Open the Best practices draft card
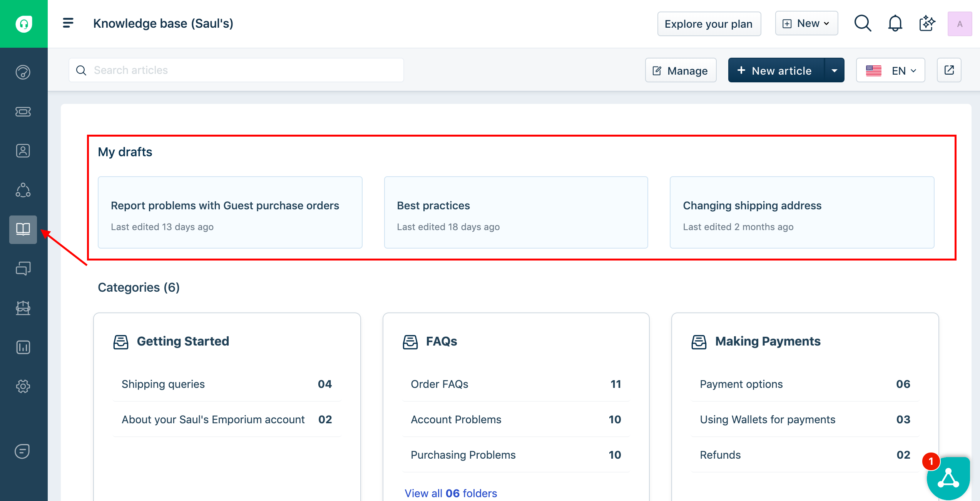Image resolution: width=980 pixels, height=501 pixels. click(516, 212)
